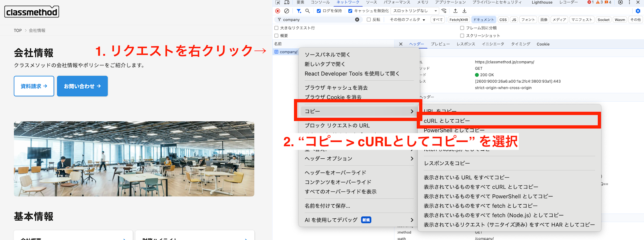This screenshot has height=240, width=644.
Task: Click the 資料請求 button
Action: click(34, 86)
